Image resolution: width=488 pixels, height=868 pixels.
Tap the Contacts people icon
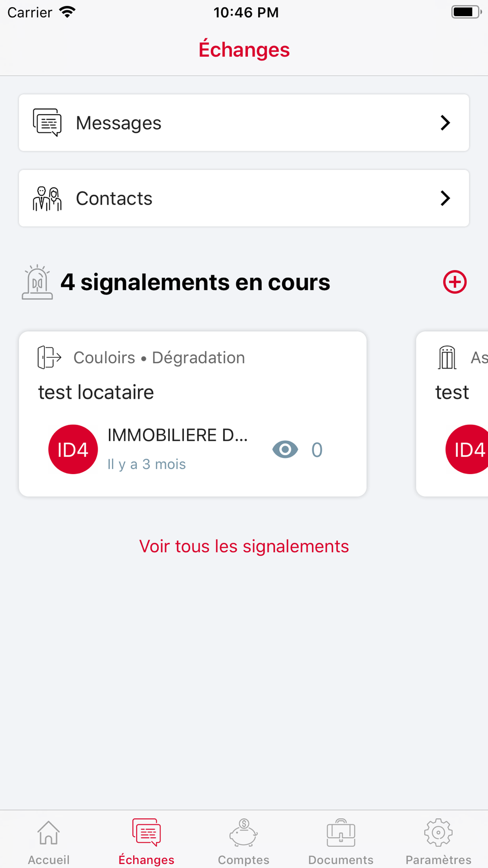pyautogui.click(x=47, y=198)
